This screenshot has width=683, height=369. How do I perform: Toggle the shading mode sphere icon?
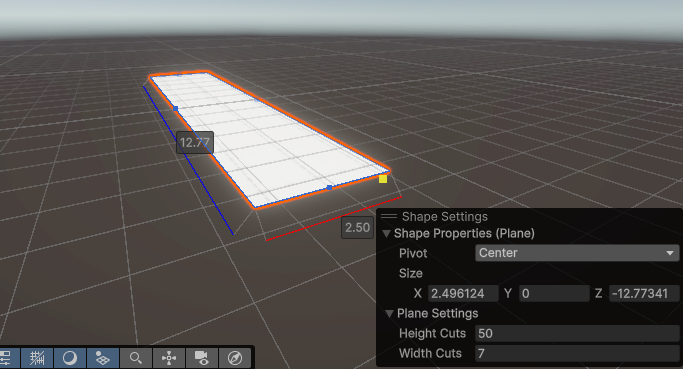(70, 358)
